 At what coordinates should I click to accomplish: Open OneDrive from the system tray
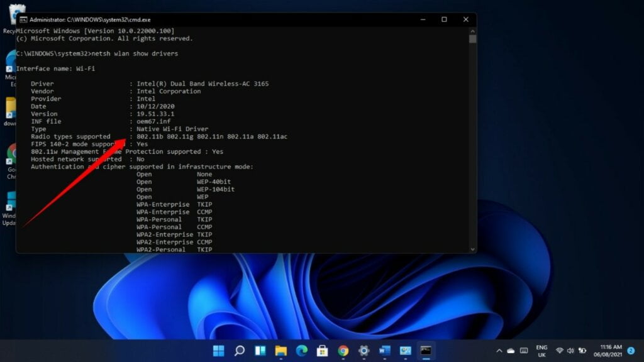509,351
